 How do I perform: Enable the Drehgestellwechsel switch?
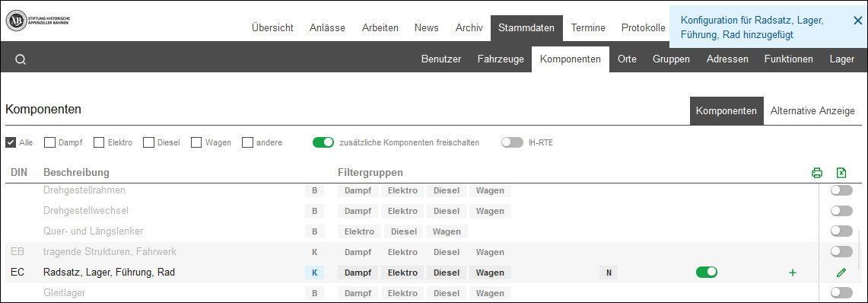[x=841, y=211]
